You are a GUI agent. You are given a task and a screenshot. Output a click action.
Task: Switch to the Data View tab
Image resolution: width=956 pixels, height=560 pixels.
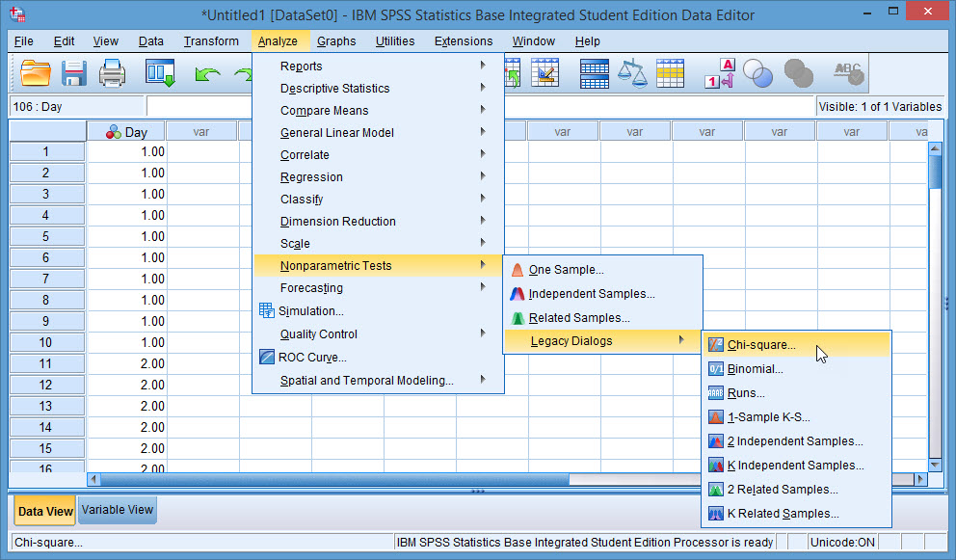pos(45,511)
